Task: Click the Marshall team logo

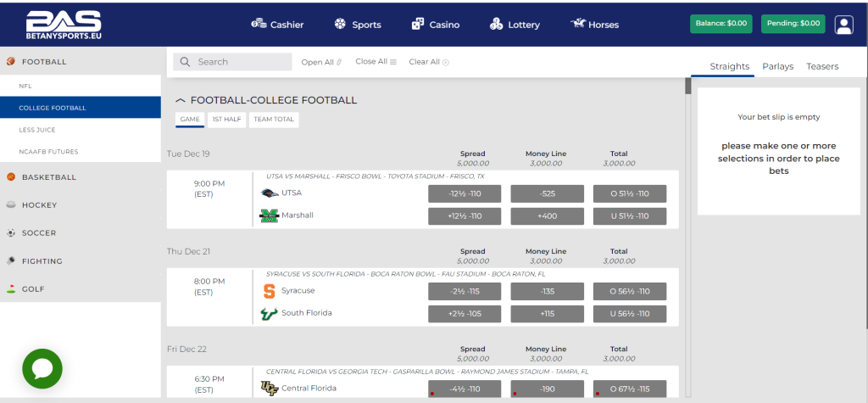Action: [x=269, y=215]
